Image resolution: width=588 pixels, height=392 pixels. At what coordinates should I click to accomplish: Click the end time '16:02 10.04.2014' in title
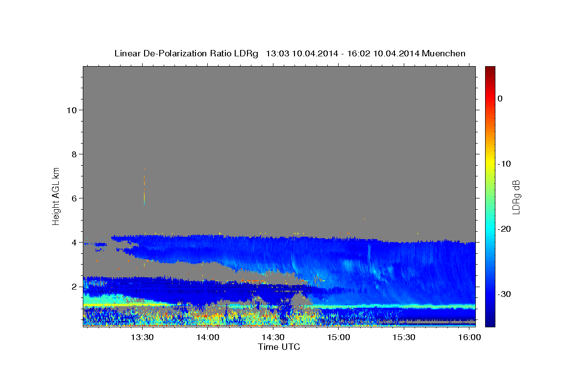pos(383,53)
